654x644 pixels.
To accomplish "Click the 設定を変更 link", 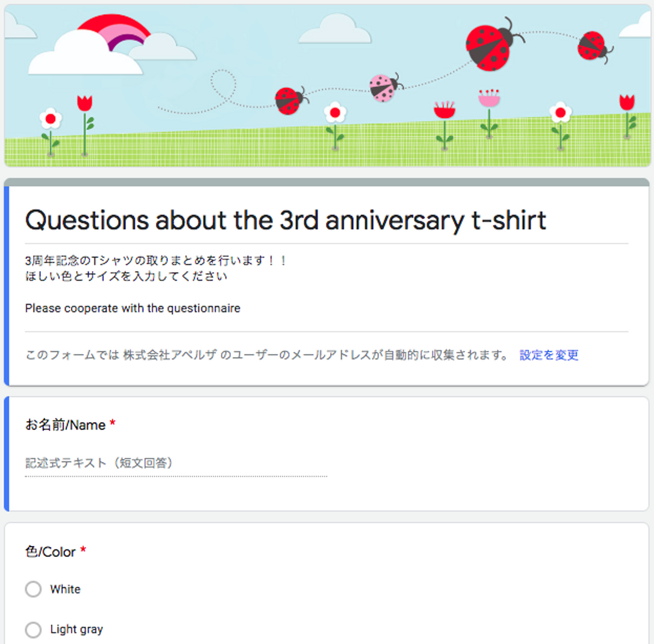I will pos(549,355).
